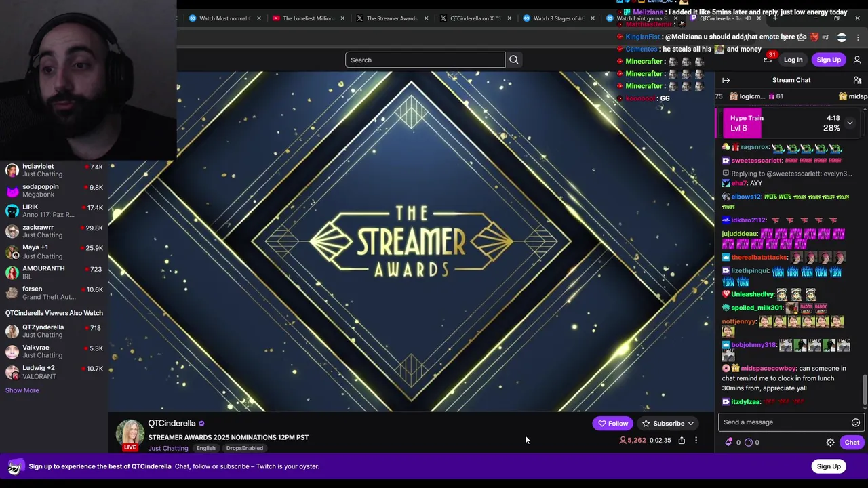This screenshot has height=488, width=868.
Task: Click logicm gift leaderboard entry
Action: (x=757, y=96)
